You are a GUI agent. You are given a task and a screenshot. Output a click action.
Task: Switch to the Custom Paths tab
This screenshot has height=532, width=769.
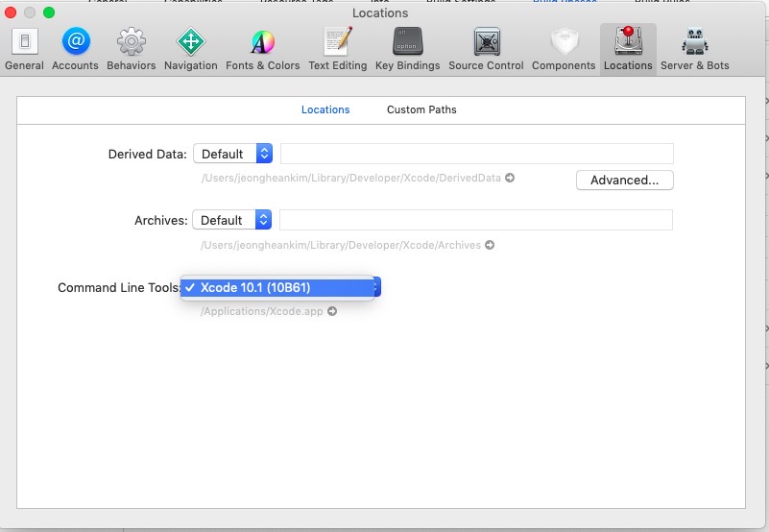click(x=421, y=109)
